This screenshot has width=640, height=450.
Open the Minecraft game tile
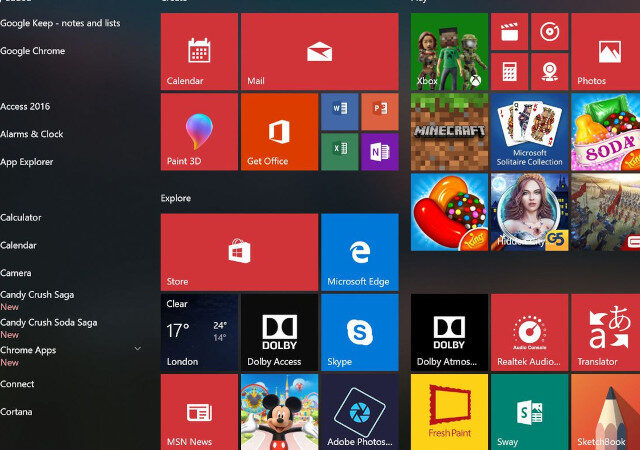[449, 132]
